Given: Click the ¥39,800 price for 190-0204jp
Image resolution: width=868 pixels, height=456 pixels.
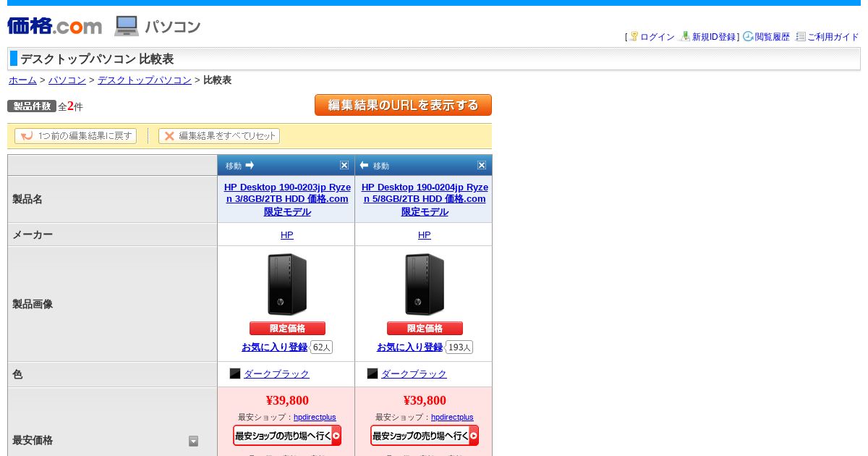Looking at the screenshot, I should pos(425,400).
